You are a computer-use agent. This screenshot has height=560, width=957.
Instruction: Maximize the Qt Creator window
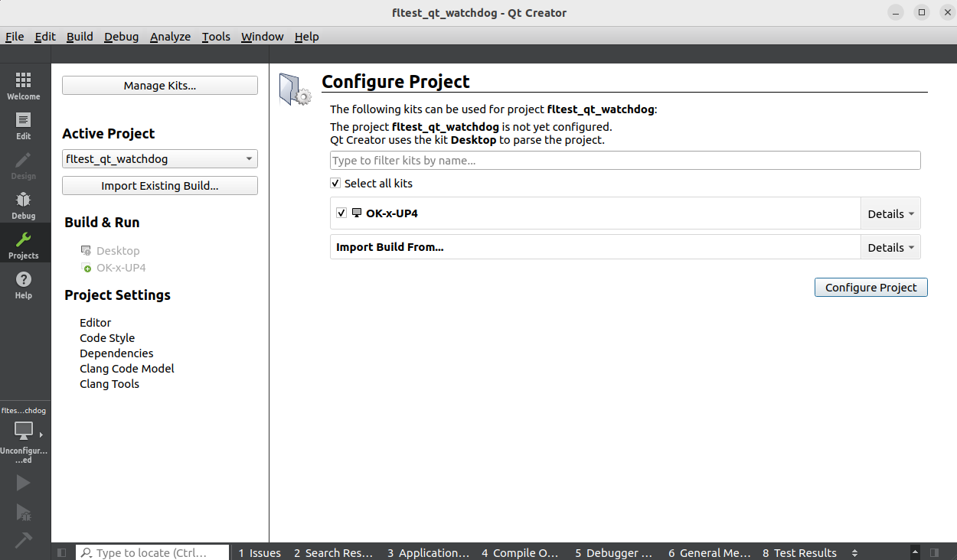(922, 12)
